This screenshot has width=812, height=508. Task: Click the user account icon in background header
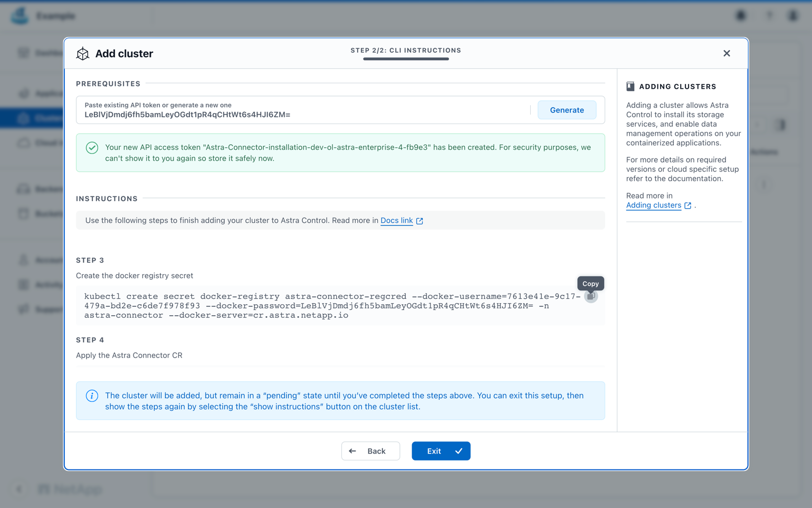point(793,16)
